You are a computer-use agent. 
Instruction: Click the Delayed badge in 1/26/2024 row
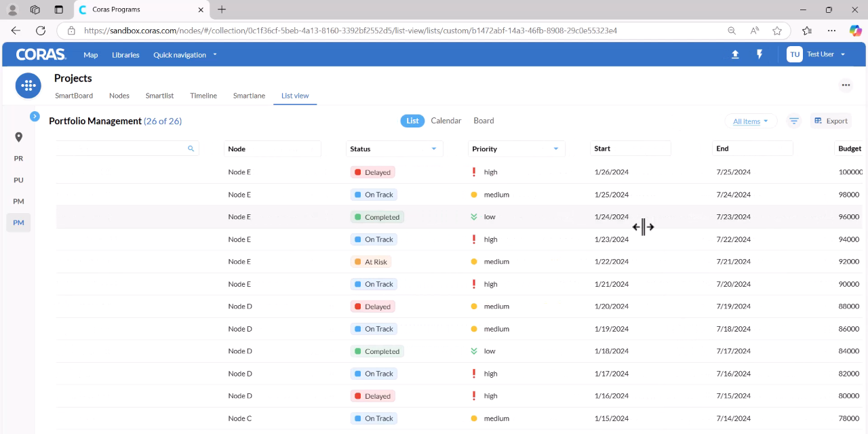coord(372,172)
